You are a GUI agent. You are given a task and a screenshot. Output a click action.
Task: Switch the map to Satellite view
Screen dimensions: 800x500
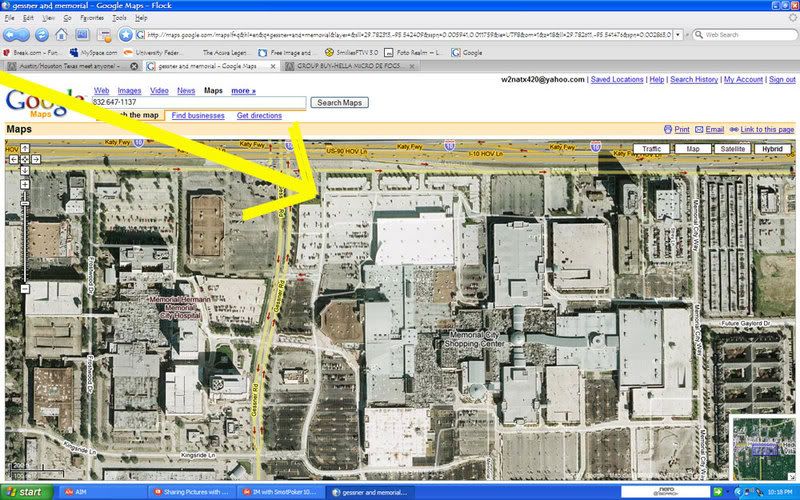pyautogui.click(x=731, y=149)
